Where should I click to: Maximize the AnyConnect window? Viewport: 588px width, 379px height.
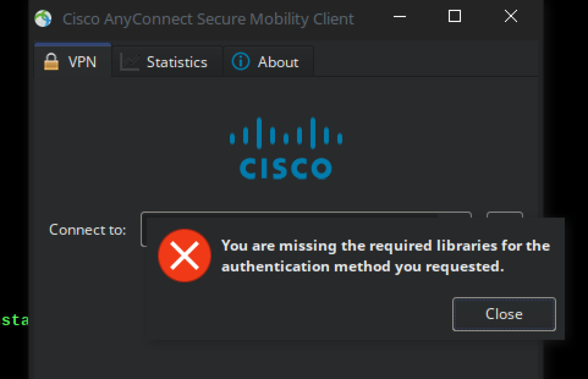pos(454,16)
